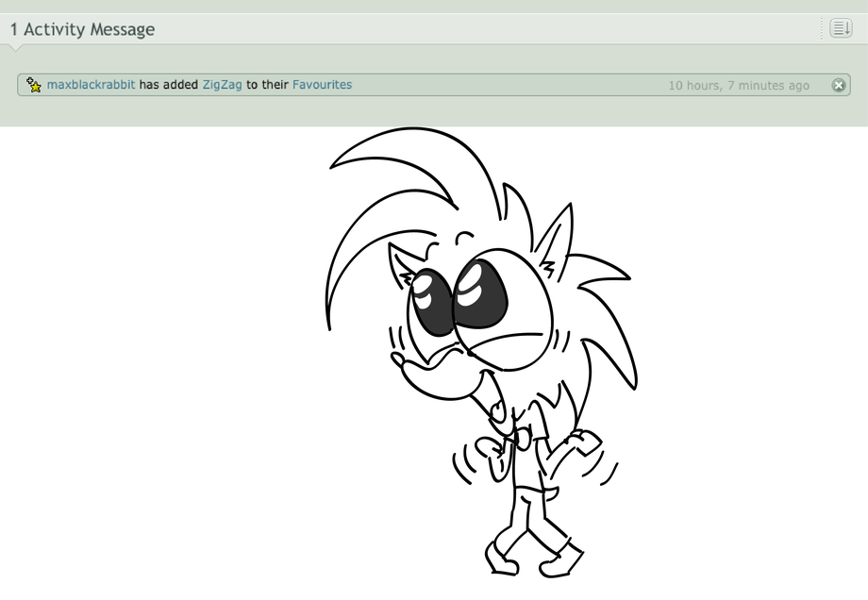Image resolution: width=868 pixels, height=600 pixels.
Task: Open the ZigZag deviation link
Action: click(222, 85)
